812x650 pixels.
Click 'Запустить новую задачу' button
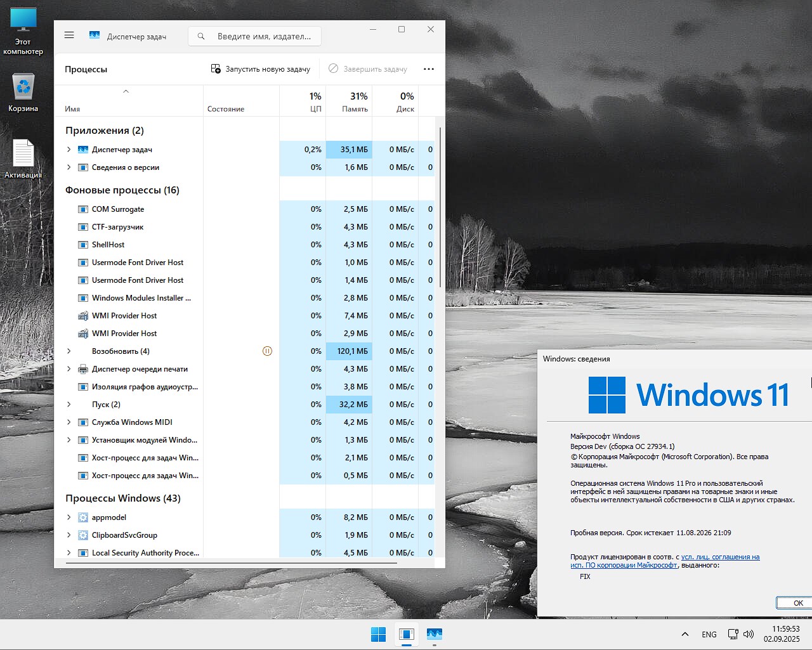pos(261,69)
